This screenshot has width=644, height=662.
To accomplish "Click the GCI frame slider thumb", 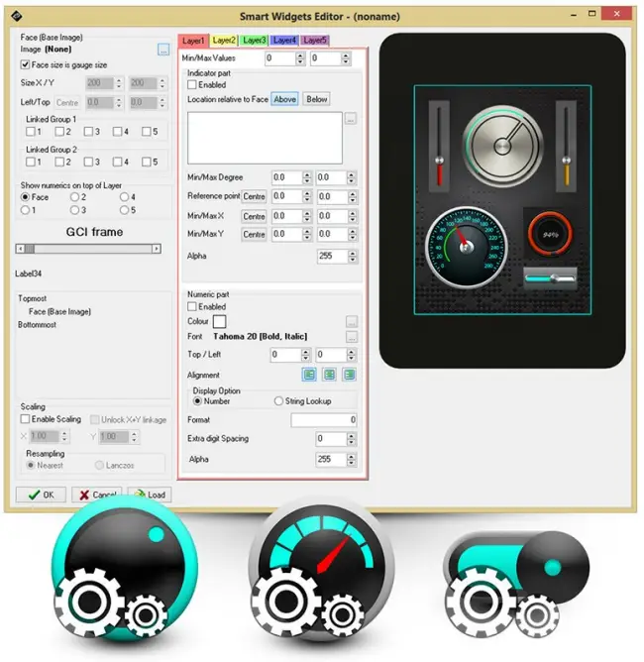I will tap(29, 249).
